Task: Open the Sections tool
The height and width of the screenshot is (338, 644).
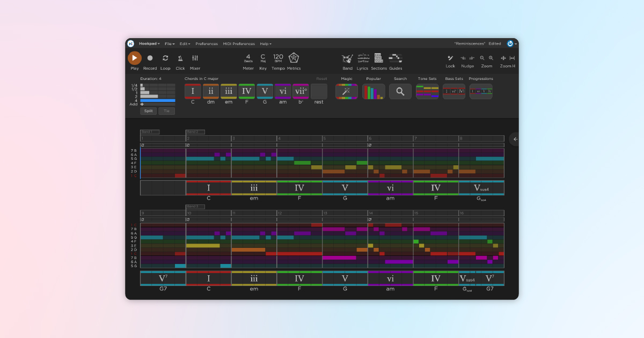Action: 378,58
